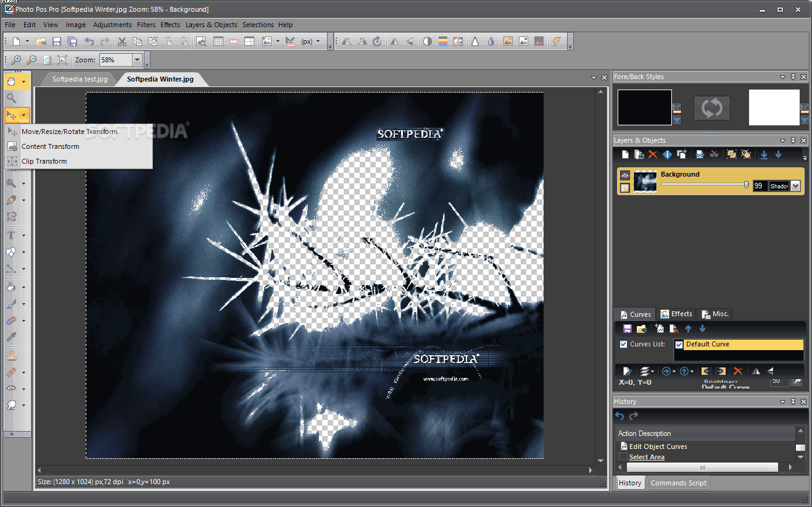Image resolution: width=812 pixels, height=507 pixels.
Task: Open the layer blend mode dropdown
Action: [x=795, y=186]
